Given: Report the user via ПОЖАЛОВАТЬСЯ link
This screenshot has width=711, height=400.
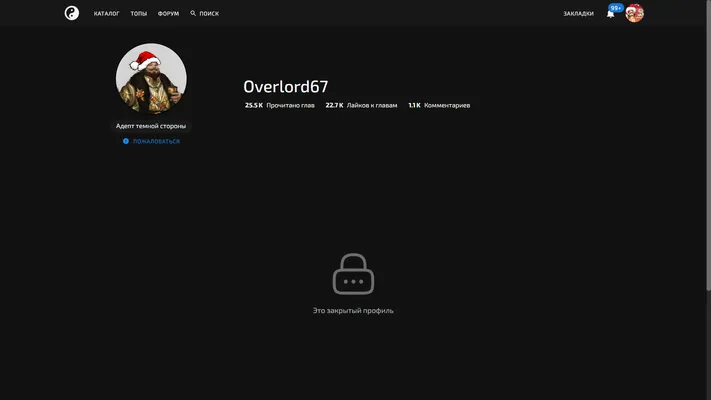Looking at the screenshot, I should click(x=156, y=141).
